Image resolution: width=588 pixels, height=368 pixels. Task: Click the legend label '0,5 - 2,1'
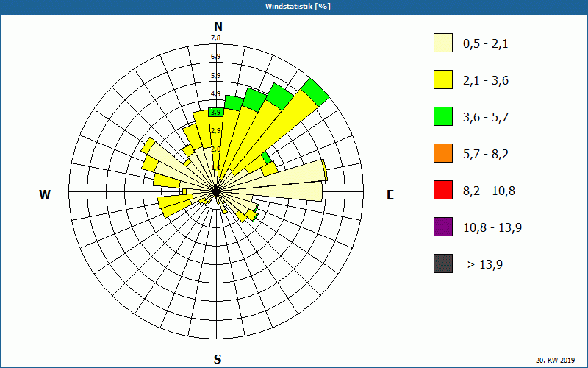pos(486,44)
